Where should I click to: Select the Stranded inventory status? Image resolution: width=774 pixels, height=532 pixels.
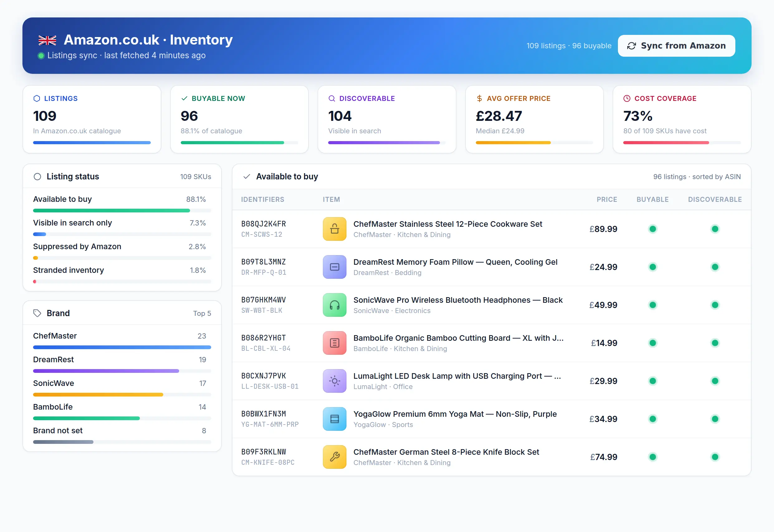coord(122,274)
